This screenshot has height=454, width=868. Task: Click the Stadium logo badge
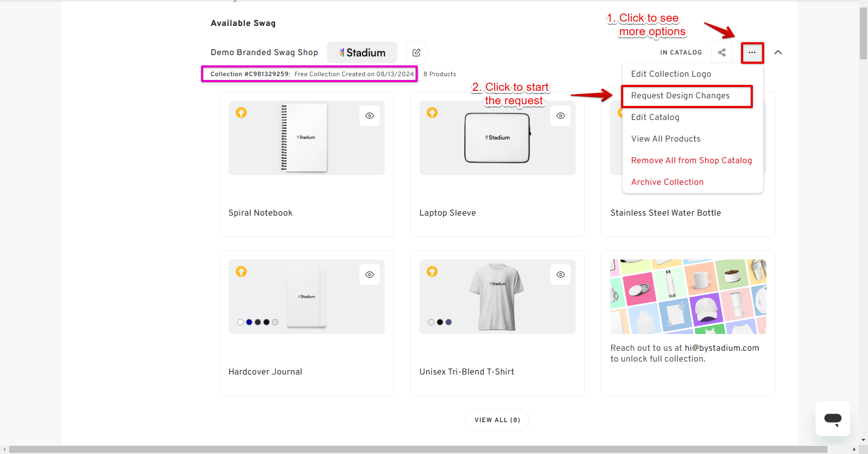[362, 52]
